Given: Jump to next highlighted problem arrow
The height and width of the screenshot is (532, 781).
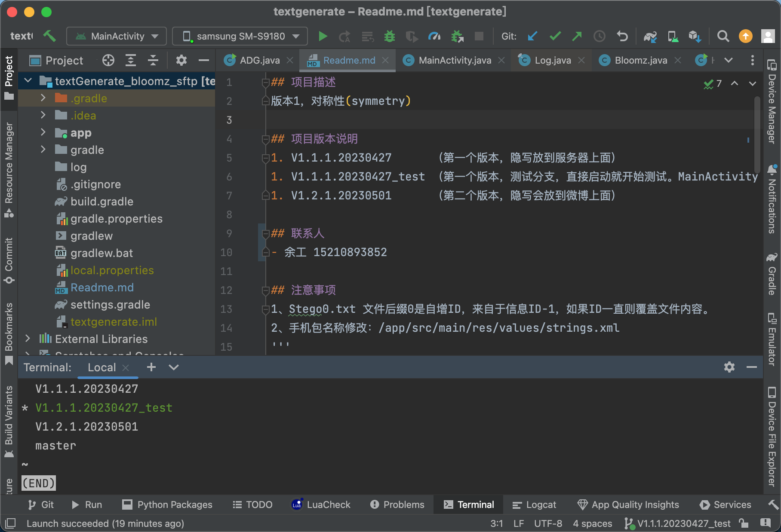Looking at the screenshot, I should click(x=752, y=83).
